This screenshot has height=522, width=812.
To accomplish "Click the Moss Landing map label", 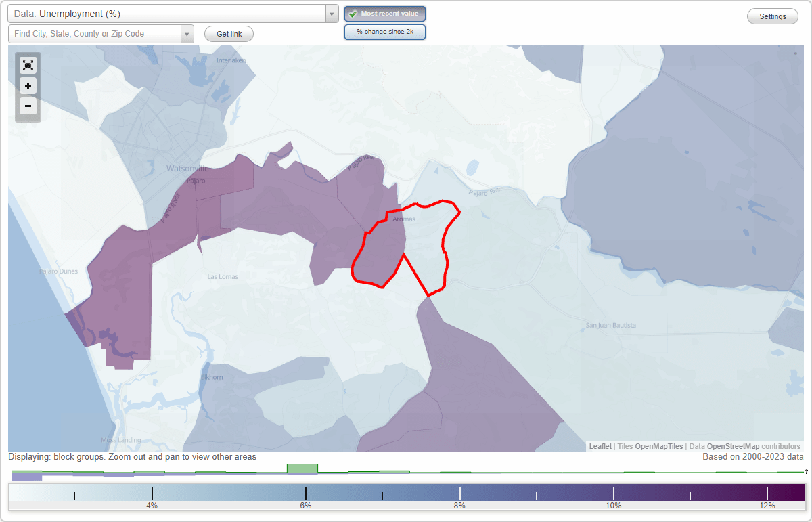I will [x=120, y=440].
